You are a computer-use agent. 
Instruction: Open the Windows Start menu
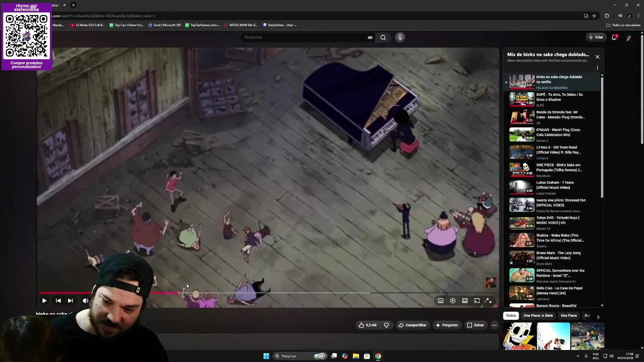(266, 356)
